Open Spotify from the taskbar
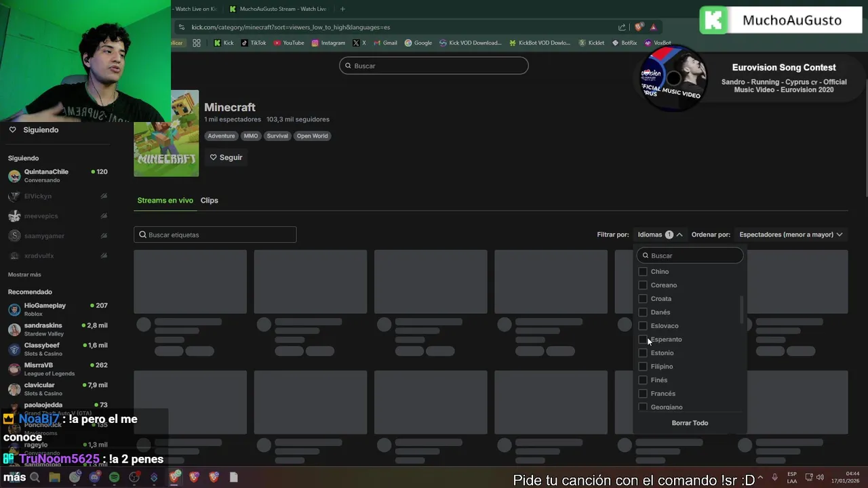The height and width of the screenshot is (488, 868). (x=114, y=477)
